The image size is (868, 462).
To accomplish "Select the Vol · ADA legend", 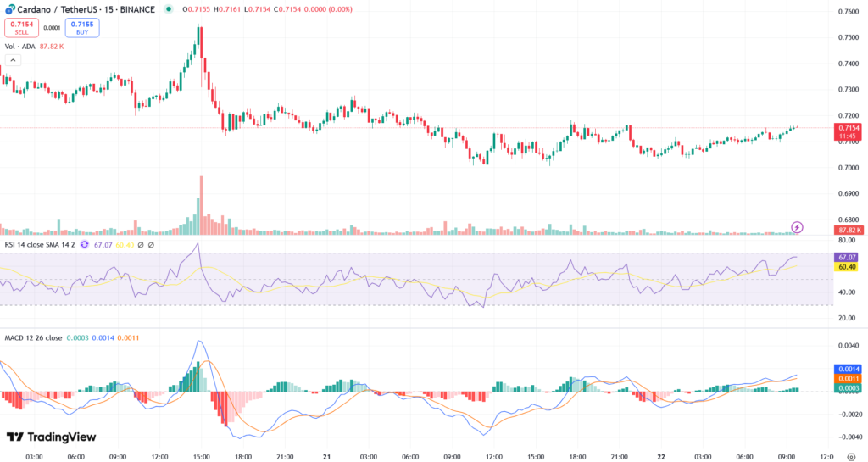I will pos(20,47).
